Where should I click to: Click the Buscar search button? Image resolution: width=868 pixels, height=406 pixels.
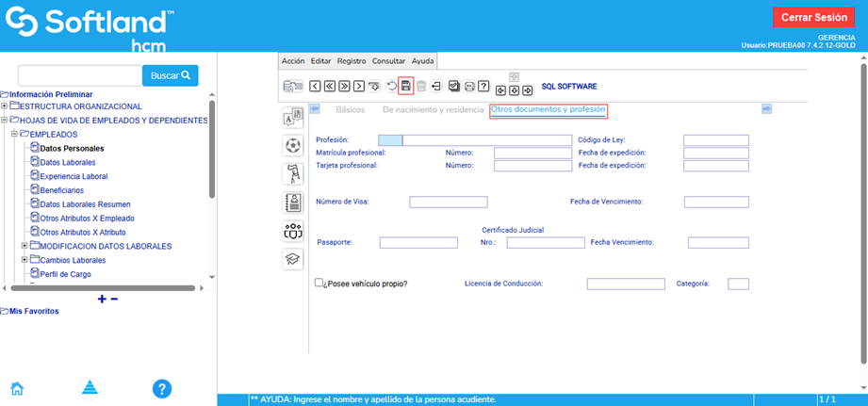pos(171,75)
